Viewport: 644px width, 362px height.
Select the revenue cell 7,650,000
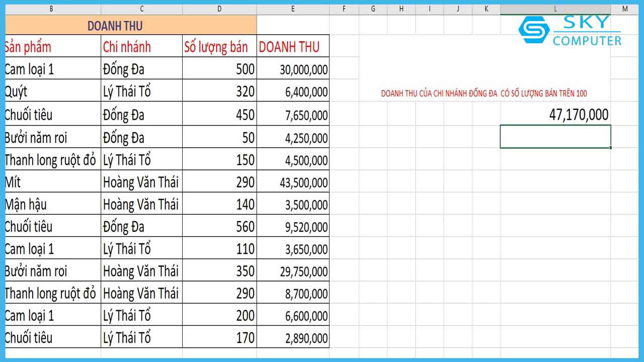pyautogui.click(x=293, y=114)
